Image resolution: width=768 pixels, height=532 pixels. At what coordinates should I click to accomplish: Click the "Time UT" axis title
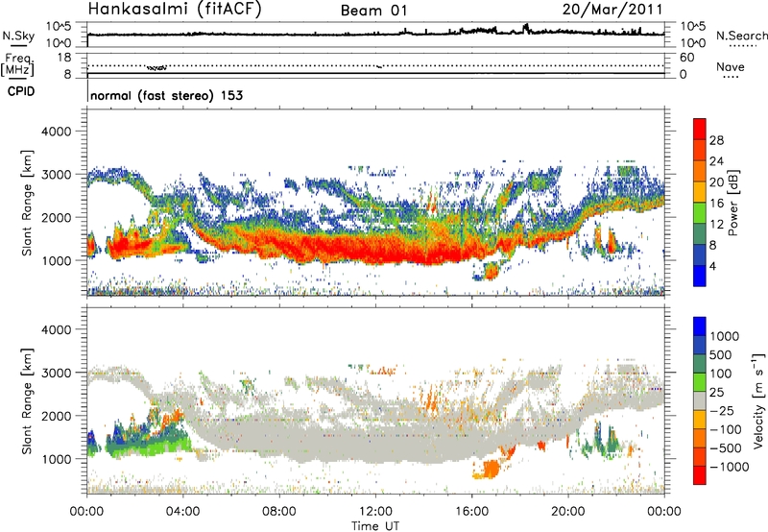coord(375,526)
